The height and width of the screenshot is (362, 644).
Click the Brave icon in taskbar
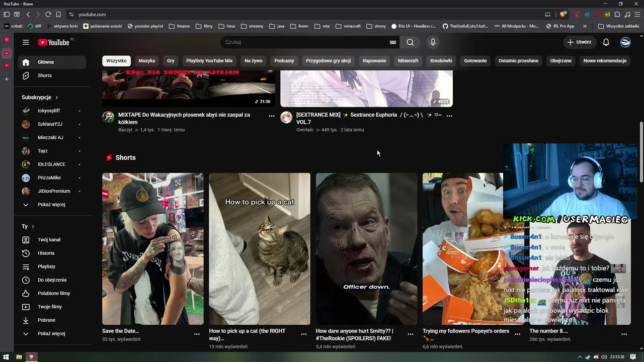pos(31,357)
